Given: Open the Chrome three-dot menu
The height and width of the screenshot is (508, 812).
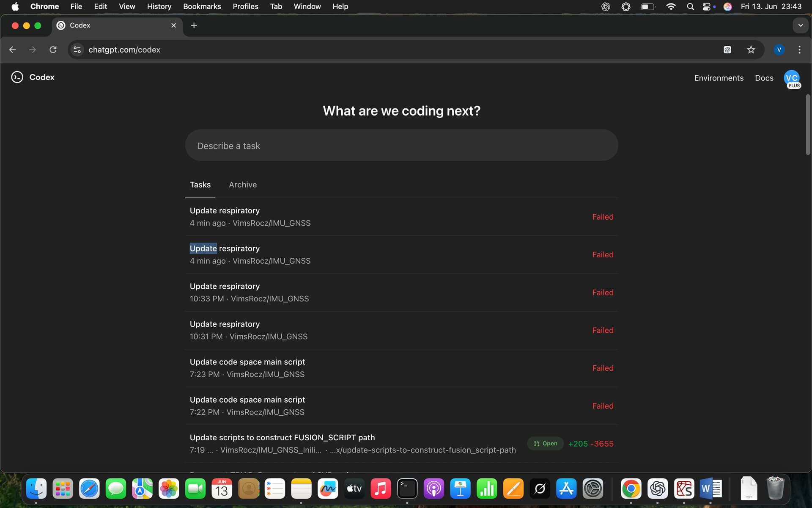Looking at the screenshot, I should pos(799,50).
